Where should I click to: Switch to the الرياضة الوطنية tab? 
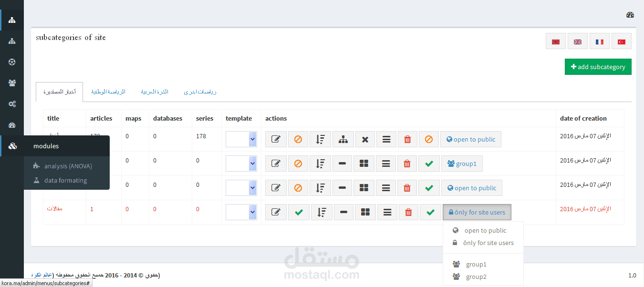108,92
